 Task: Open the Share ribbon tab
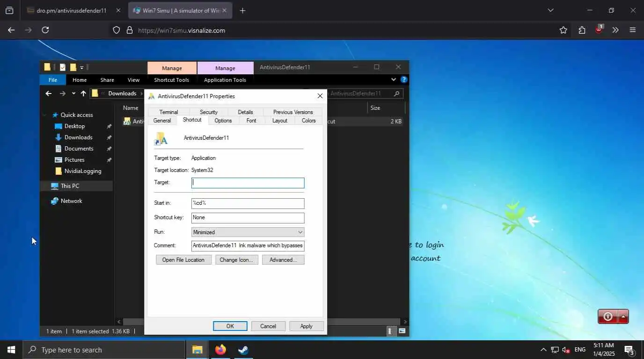coord(107,80)
